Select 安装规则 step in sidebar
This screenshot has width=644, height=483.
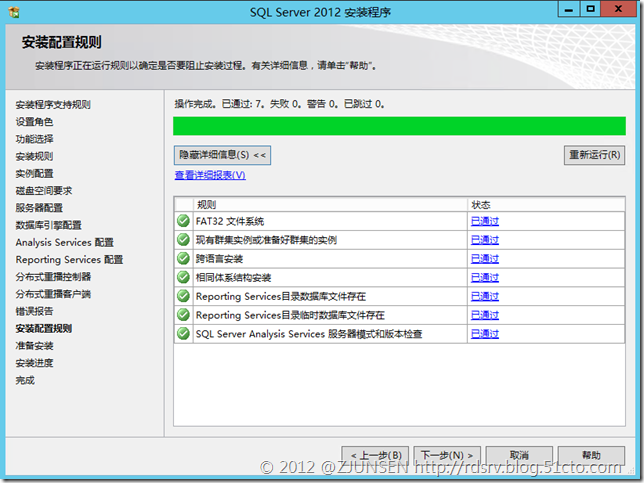[34, 156]
